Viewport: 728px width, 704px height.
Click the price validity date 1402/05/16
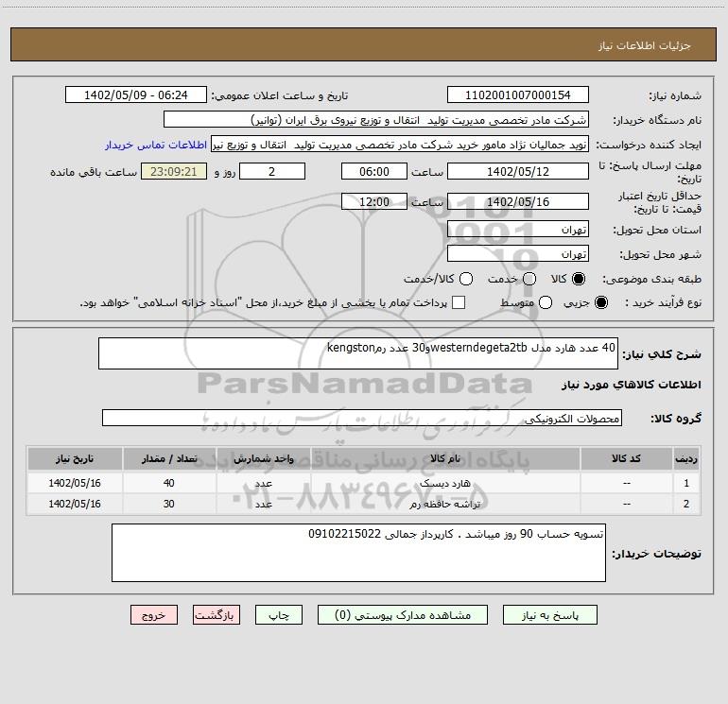[518, 201]
